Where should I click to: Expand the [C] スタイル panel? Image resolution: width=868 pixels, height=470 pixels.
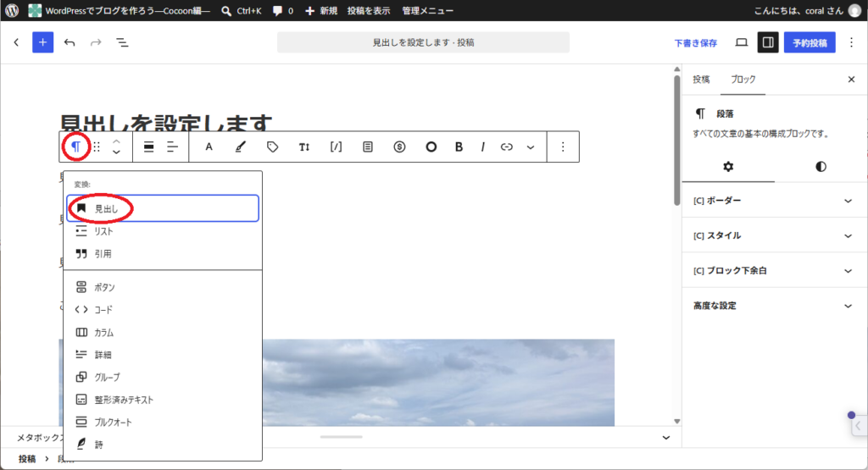click(774, 235)
